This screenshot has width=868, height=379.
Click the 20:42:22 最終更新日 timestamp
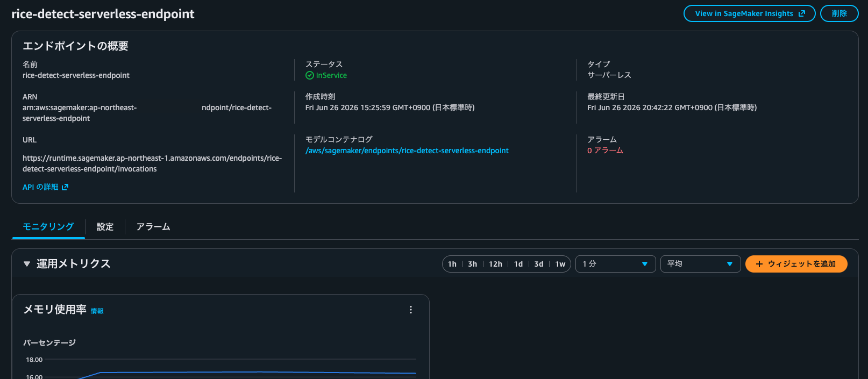point(672,108)
